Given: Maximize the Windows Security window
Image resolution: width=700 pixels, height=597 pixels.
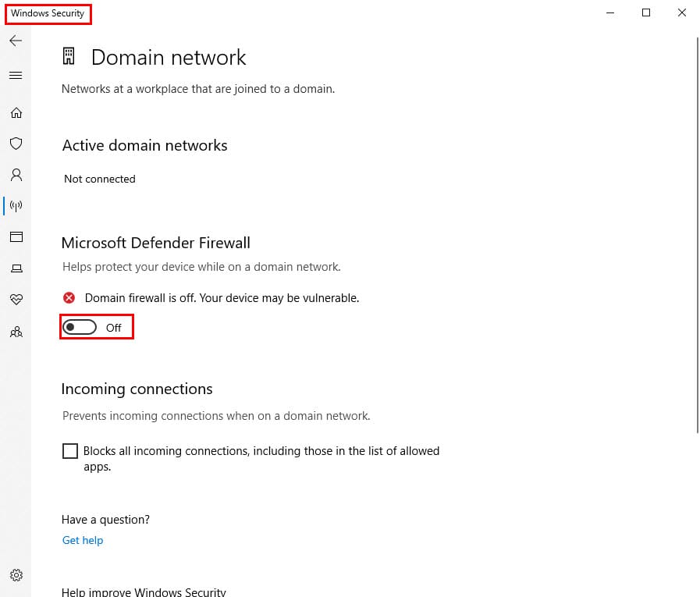Looking at the screenshot, I should pyautogui.click(x=645, y=12).
